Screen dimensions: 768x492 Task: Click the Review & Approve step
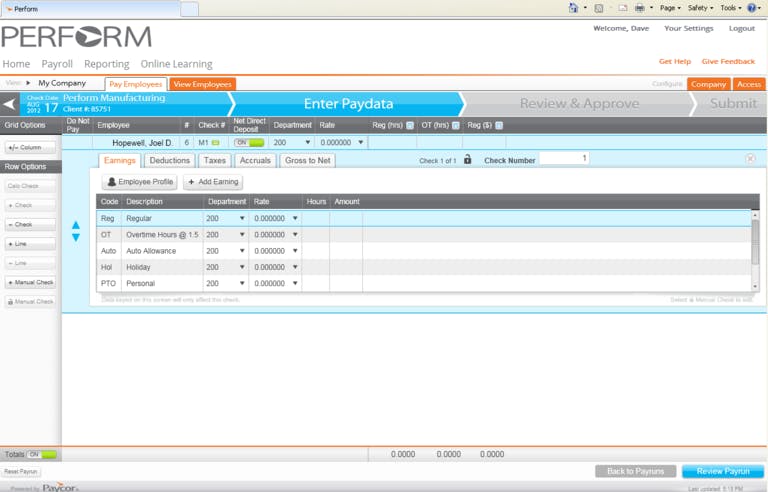coord(579,104)
